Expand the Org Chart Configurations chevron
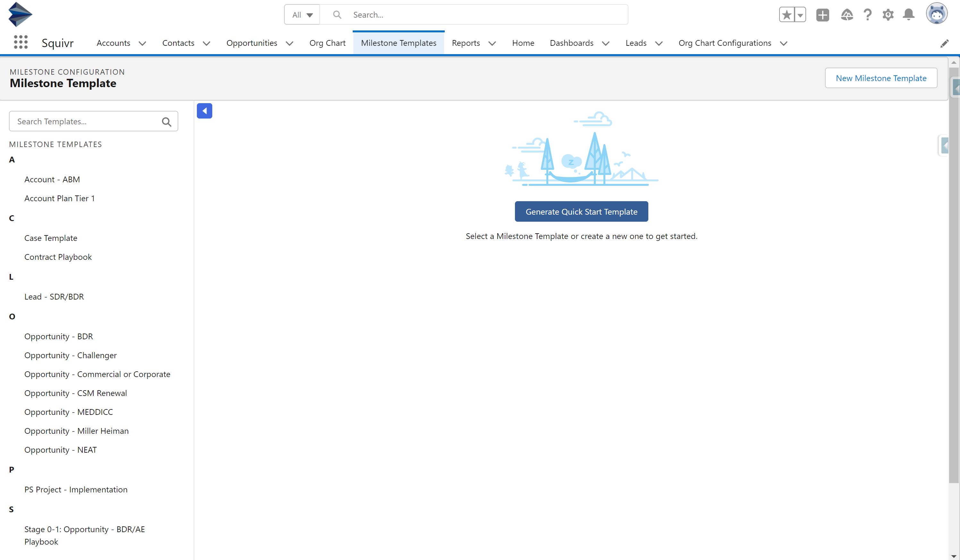The height and width of the screenshot is (560, 960). coord(783,43)
